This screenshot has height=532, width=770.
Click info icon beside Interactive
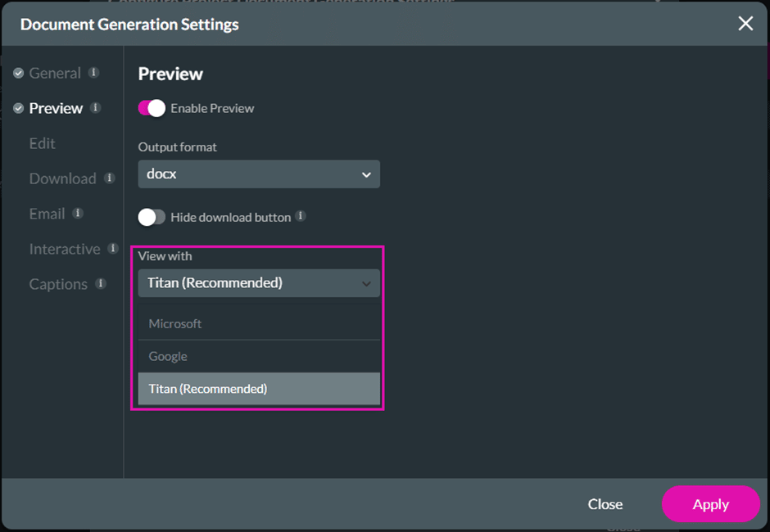tap(113, 249)
